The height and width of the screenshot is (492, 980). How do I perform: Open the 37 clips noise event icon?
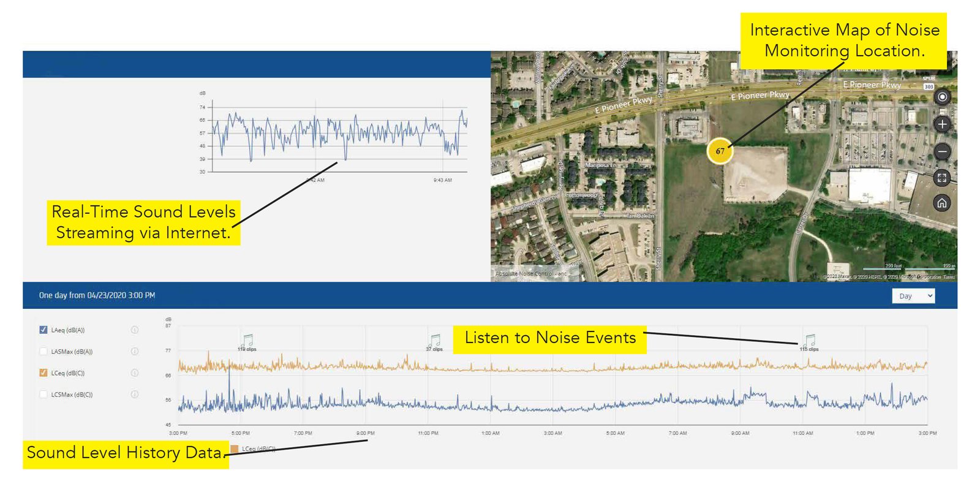(x=435, y=341)
